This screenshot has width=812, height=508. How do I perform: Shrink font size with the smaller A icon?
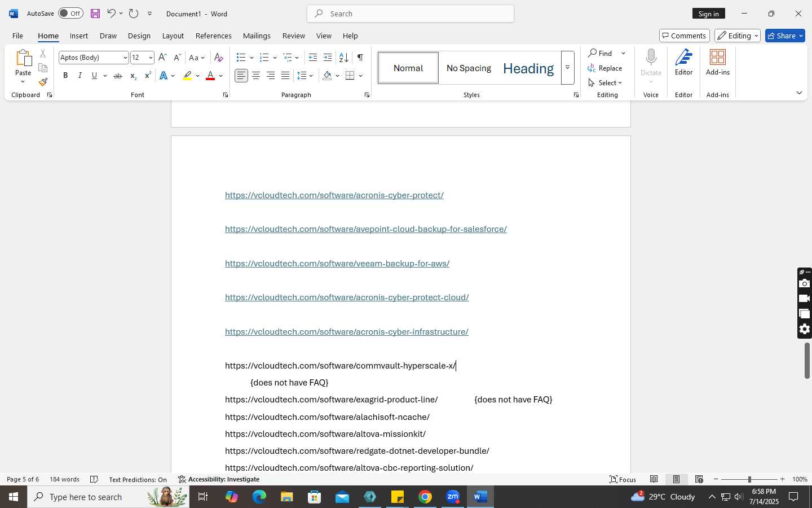tap(177, 58)
